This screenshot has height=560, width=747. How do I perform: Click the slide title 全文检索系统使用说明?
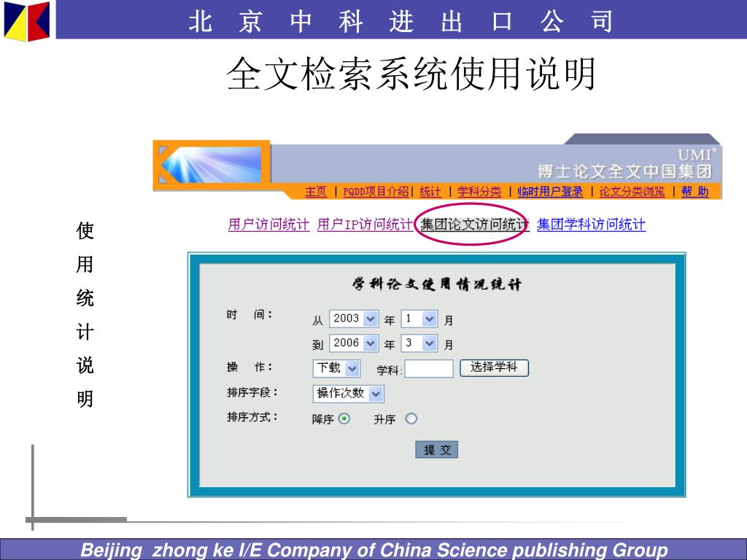411,74
